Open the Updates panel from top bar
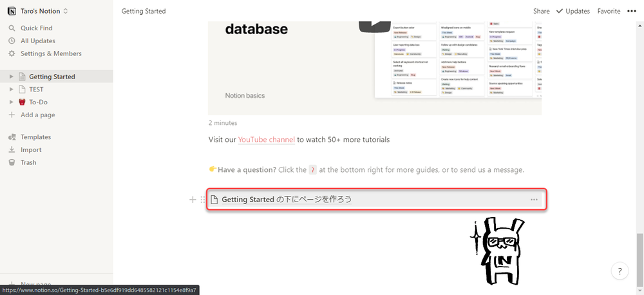 573,11
